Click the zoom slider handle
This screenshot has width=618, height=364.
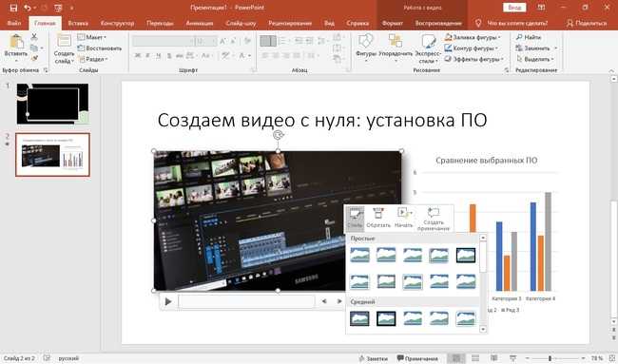[x=550, y=358]
